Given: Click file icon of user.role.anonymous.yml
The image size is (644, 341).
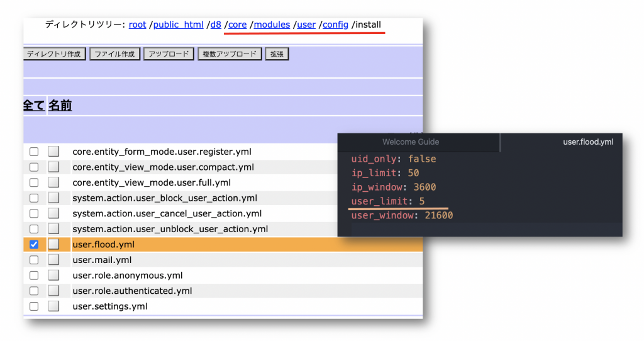Looking at the screenshot, I should coord(54,275).
